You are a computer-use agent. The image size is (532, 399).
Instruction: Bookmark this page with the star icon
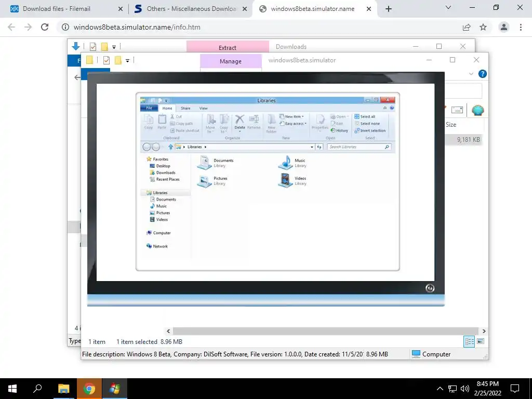pyautogui.click(x=483, y=27)
